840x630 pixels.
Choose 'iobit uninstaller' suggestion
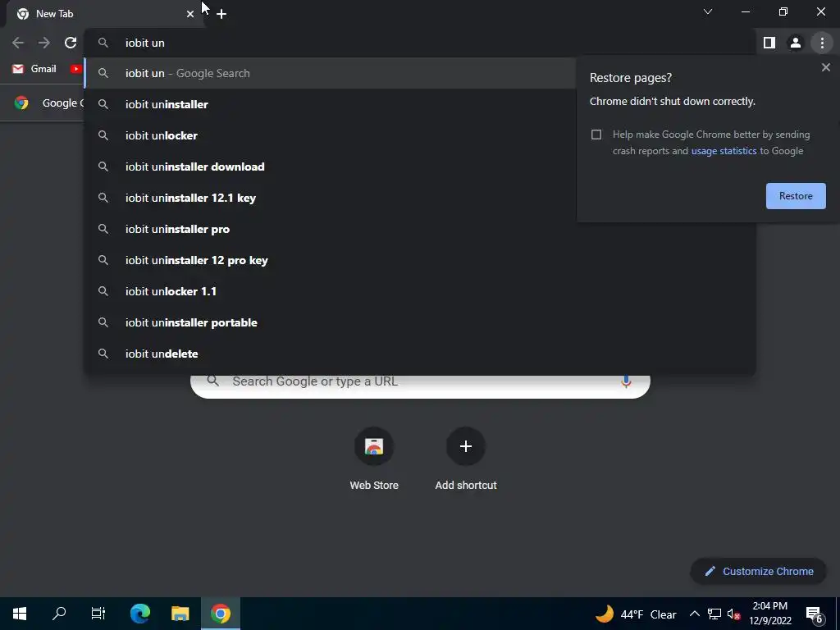(x=330, y=104)
